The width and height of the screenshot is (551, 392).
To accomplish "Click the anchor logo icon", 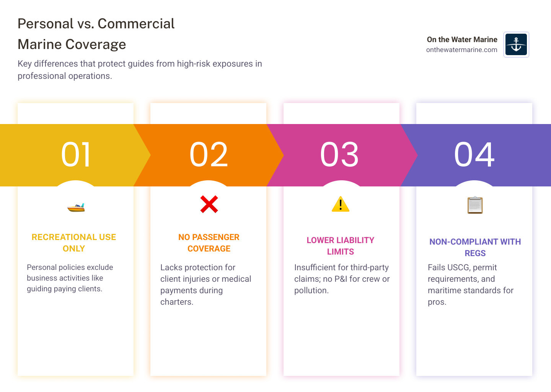I will tap(516, 44).
